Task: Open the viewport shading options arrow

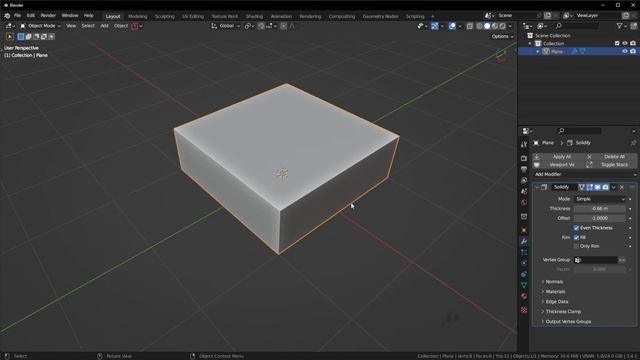Action: [510, 26]
